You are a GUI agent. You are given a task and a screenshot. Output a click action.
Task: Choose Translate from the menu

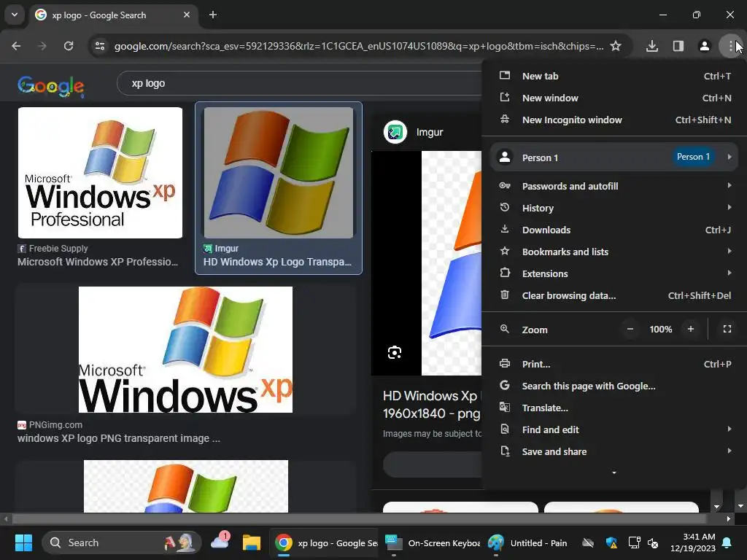(614, 408)
